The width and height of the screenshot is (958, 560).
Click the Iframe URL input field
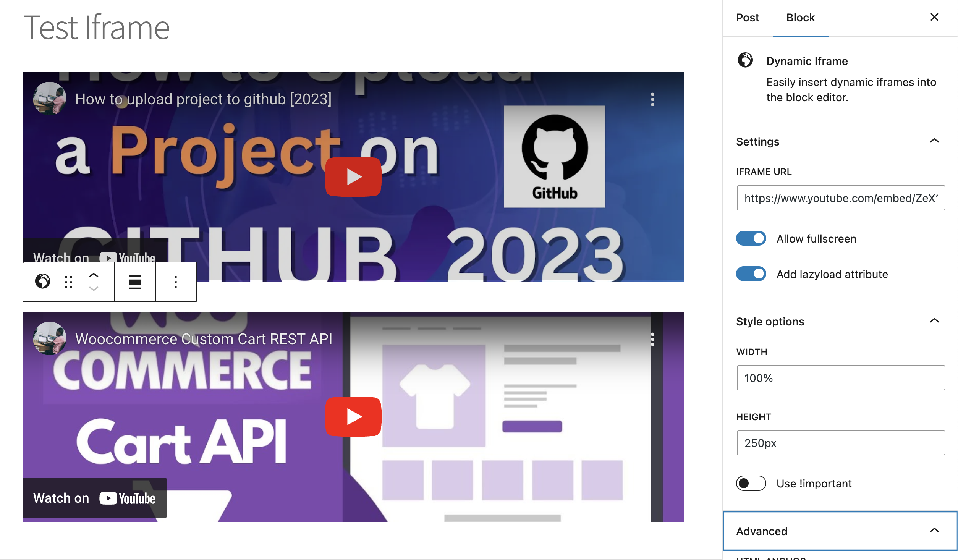[x=841, y=198]
